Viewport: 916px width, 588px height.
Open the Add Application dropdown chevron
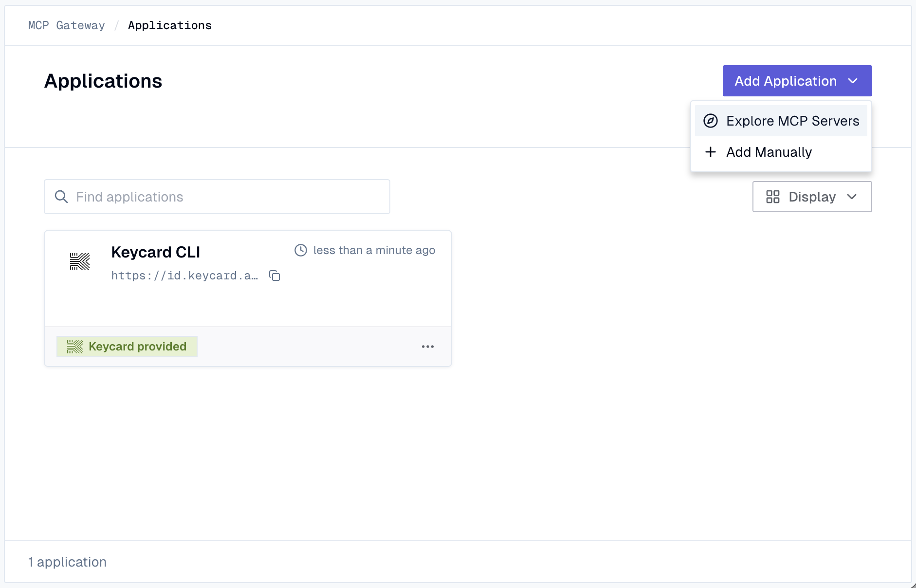coord(853,81)
